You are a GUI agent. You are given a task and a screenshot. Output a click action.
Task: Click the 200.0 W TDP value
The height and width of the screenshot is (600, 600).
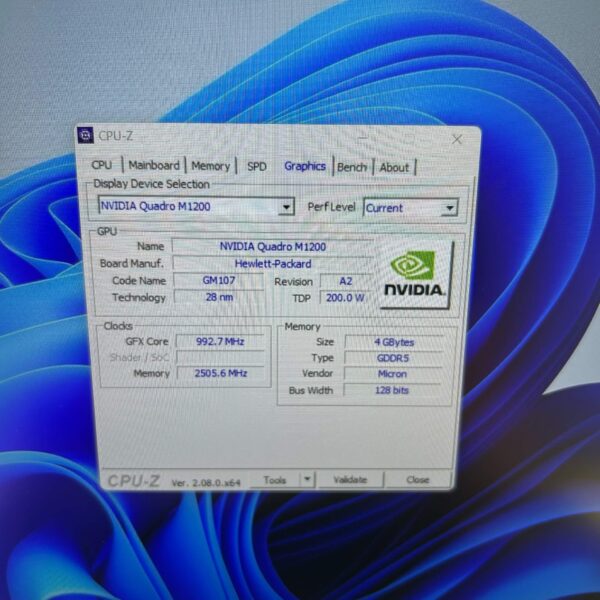tap(345, 298)
